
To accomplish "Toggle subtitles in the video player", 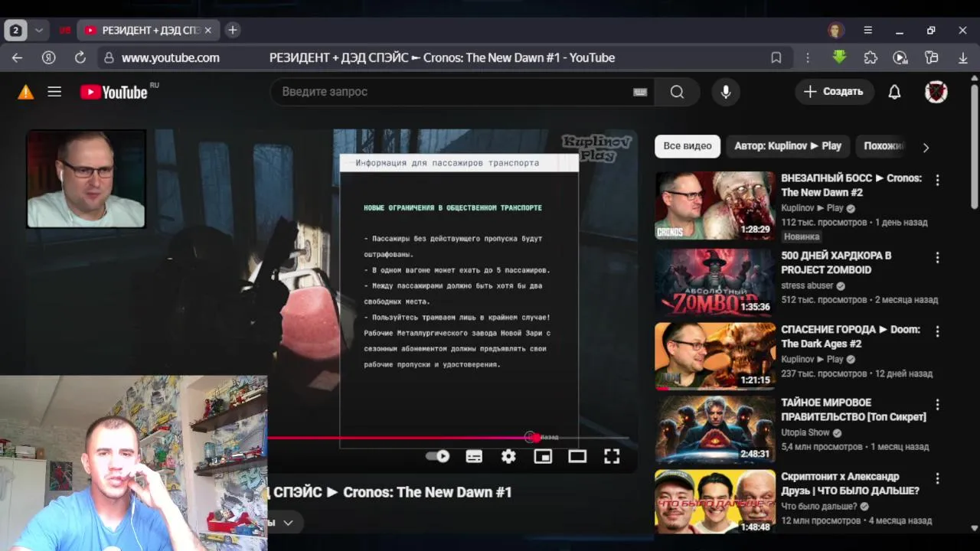I will click(x=474, y=456).
